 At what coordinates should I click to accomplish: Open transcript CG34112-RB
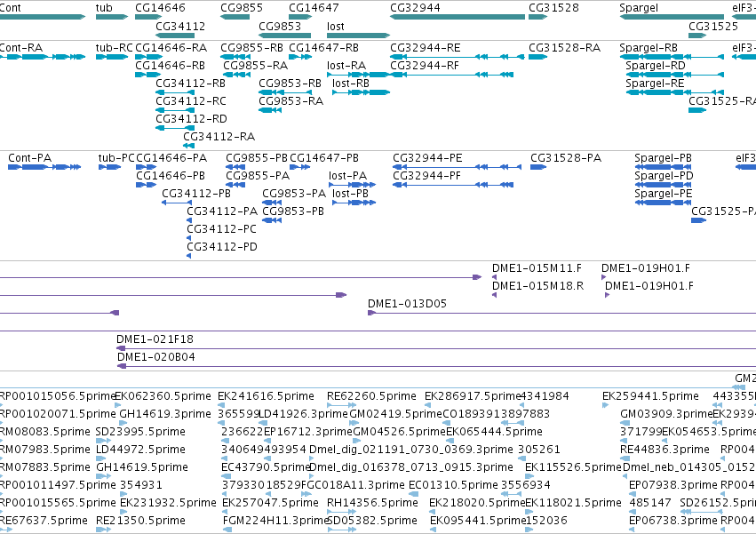pos(175,92)
